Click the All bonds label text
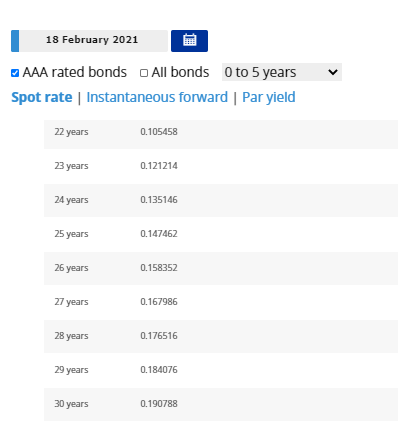398x448 pixels. [x=180, y=72]
